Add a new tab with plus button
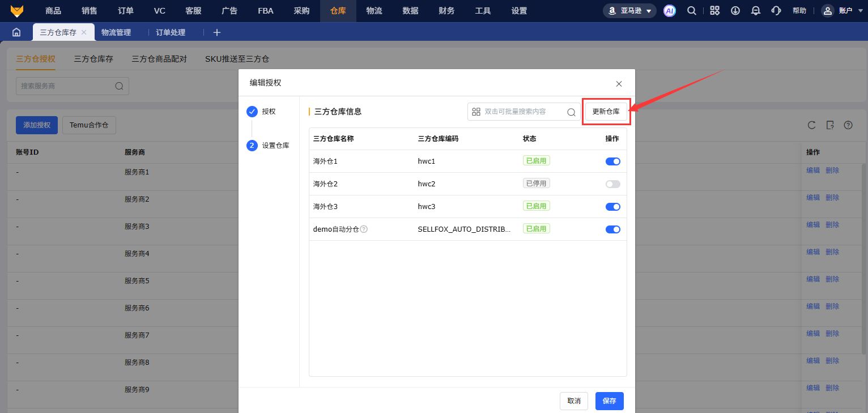This screenshot has height=413, width=868. pos(216,32)
